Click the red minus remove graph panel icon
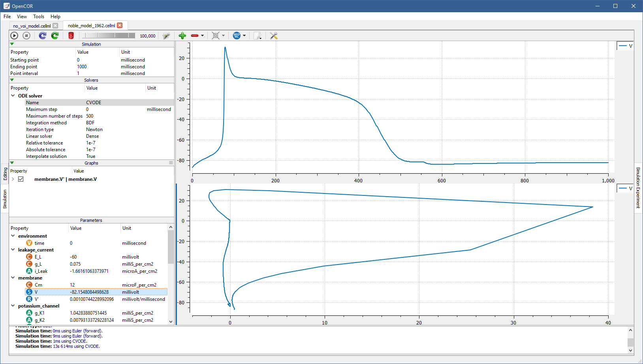Viewport: 643px width, 364px height. coord(194,36)
